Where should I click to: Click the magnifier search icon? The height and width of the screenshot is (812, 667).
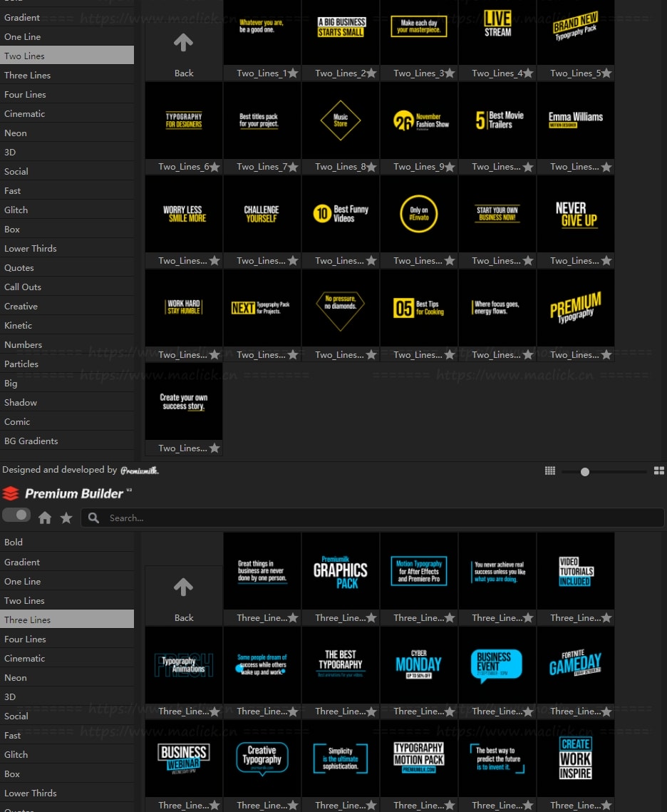[93, 518]
